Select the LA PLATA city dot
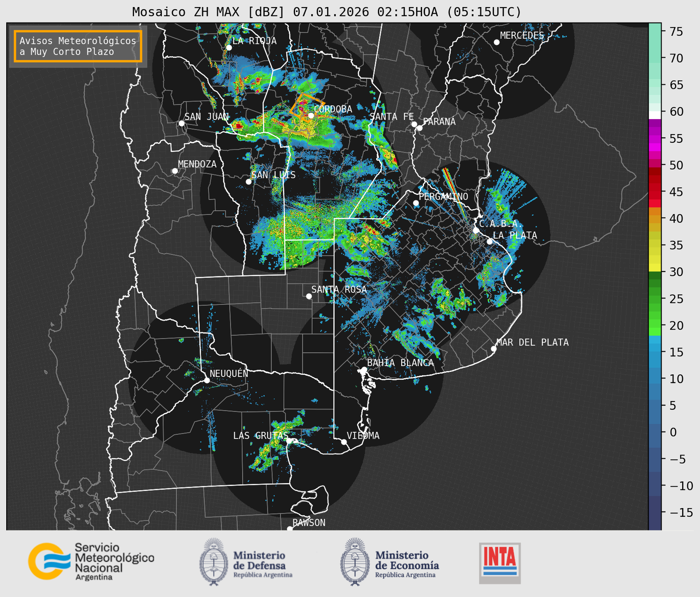700x597 pixels. [490, 242]
